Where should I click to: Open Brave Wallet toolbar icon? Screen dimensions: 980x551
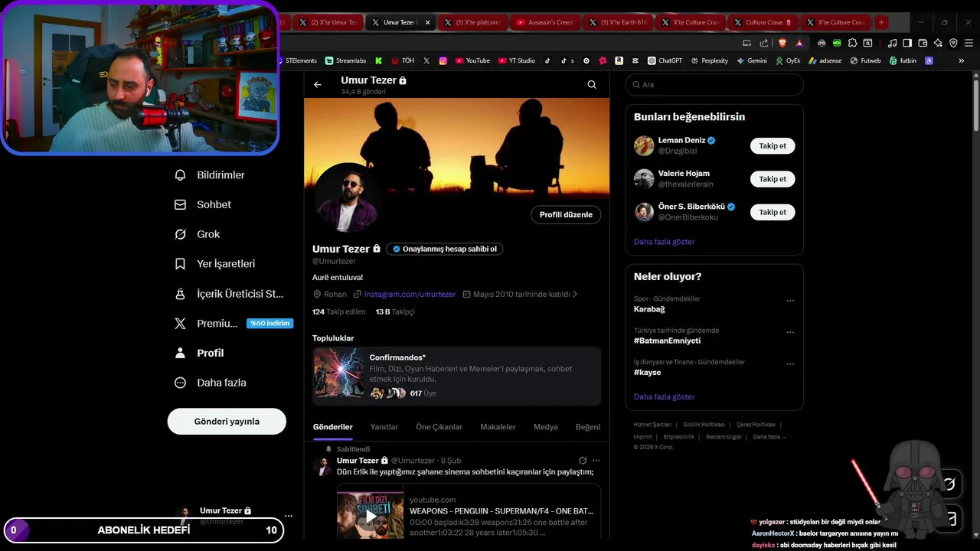923,43
